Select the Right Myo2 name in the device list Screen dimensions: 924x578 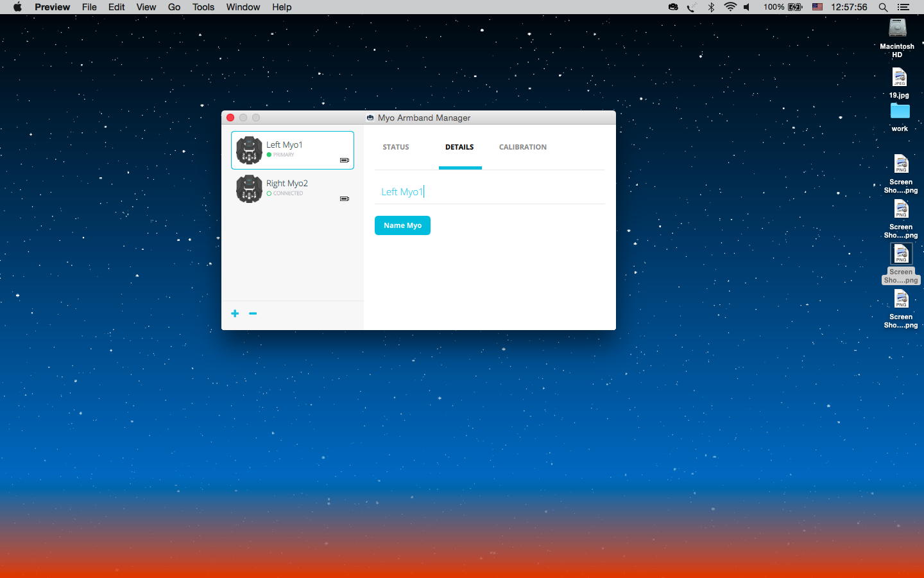click(x=287, y=183)
